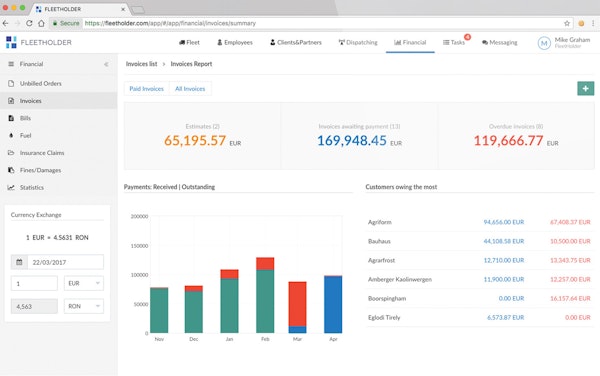Screen dimensions: 600x376
Task: Open the Clients&Partners menu
Action: click(x=296, y=42)
